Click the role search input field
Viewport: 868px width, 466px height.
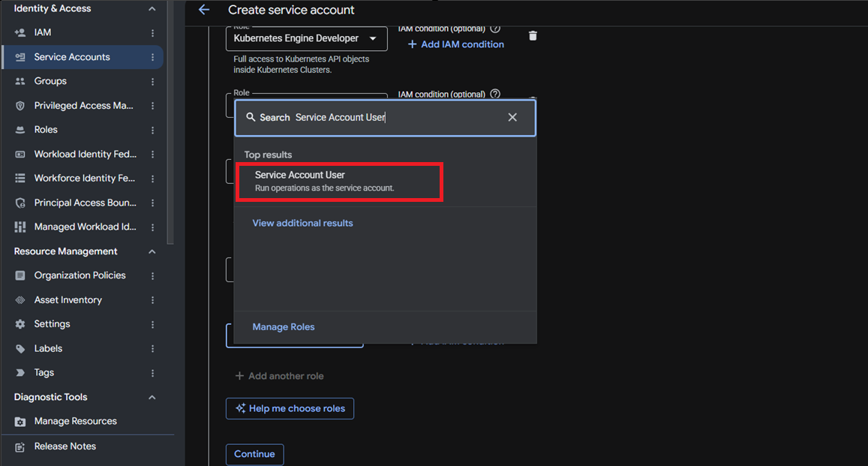[385, 117]
